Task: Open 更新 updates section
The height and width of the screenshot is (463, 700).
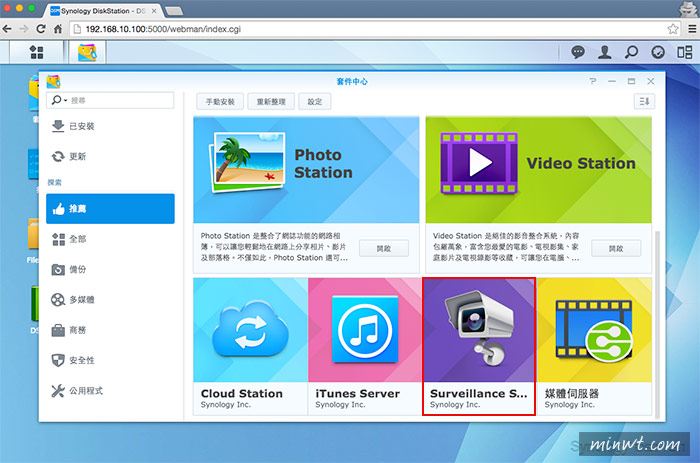Action: tap(110, 156)
